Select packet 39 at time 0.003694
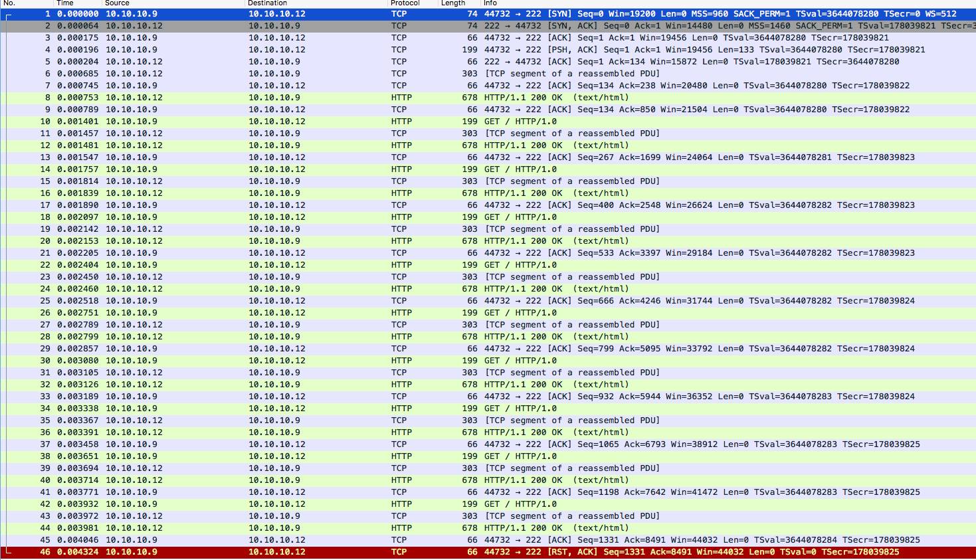 (x=488, y=468)
